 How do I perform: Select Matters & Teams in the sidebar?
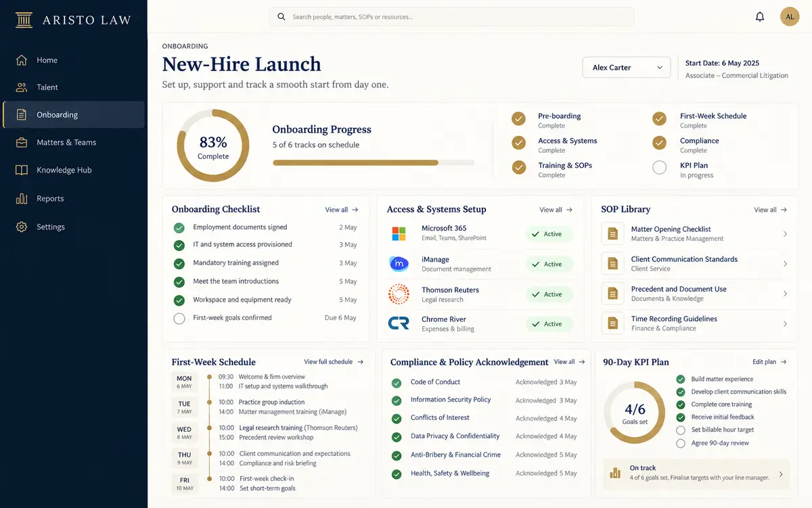pyautogui.click(x=74, y=143)
